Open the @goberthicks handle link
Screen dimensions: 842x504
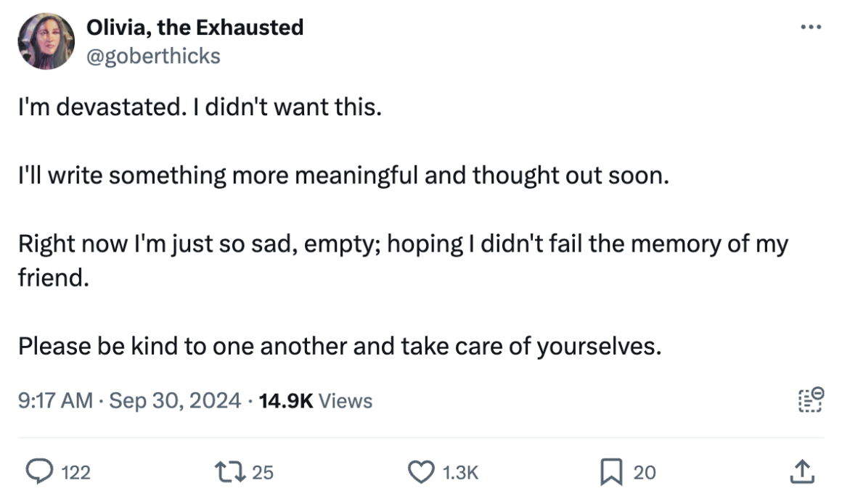tap(153, 55)
